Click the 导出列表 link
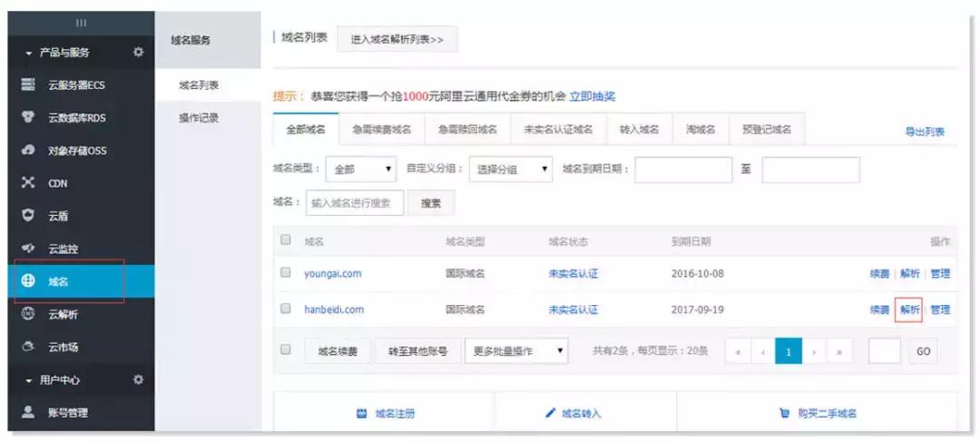This screenshot has height=443, width=980. (925, 132)
